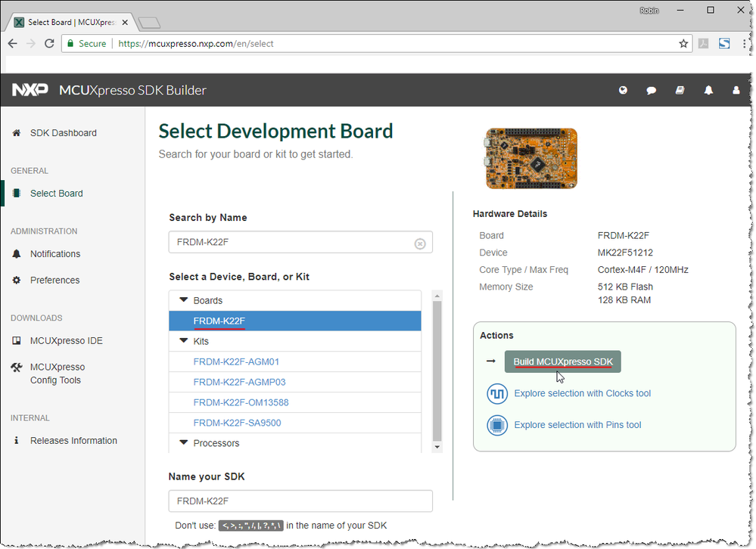Click the browser address bar URL
Screen dimensions: 756x549
[x=196, y=44]
